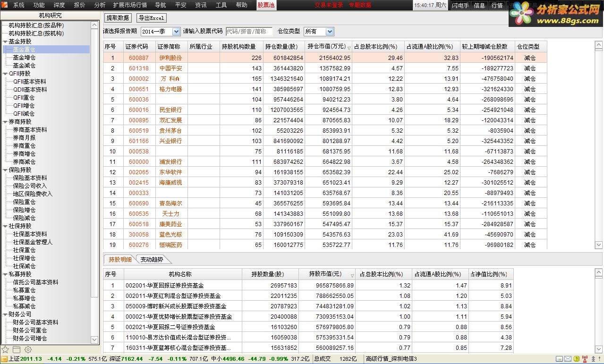Collapse the QFII持股 tree node
This screenshot has height=364, width=604.
[x=5, y=74]
